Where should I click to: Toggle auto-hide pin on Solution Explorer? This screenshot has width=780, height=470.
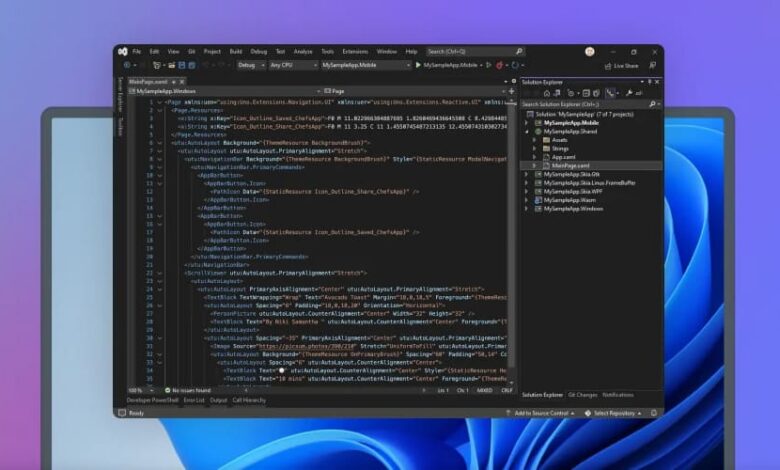click(x=650, y=82)
